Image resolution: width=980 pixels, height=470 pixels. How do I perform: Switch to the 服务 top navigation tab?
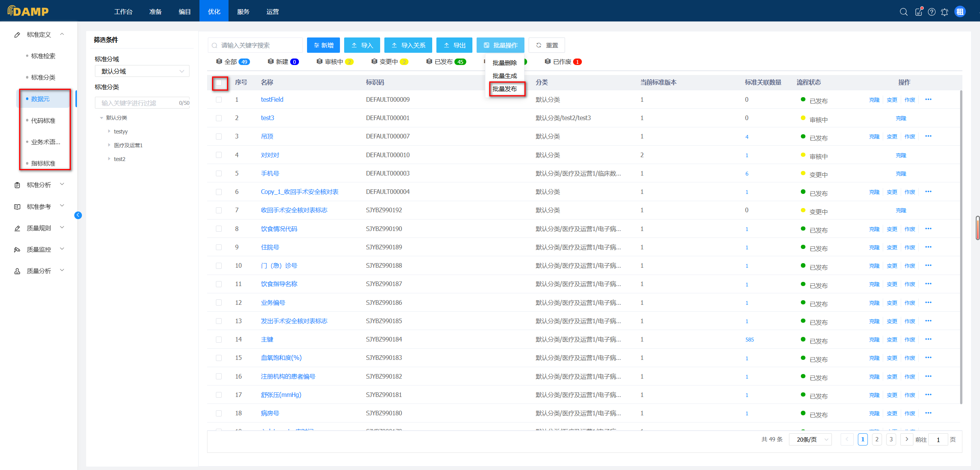coord(243,11)
